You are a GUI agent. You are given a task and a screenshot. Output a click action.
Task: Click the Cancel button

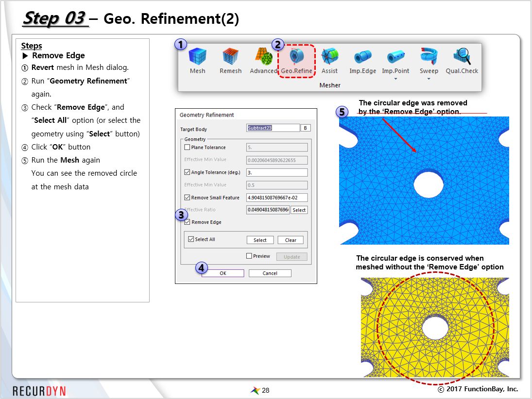270,273
